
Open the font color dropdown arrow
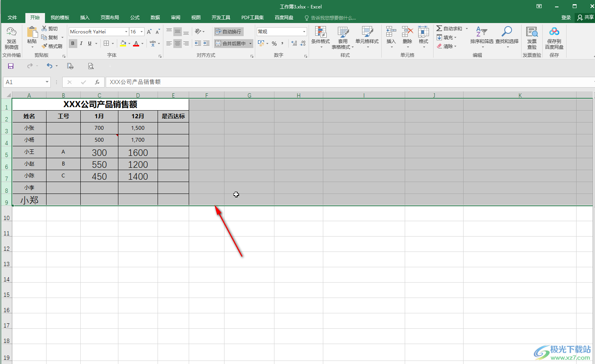pyautogui.click(x=142, y=43)
